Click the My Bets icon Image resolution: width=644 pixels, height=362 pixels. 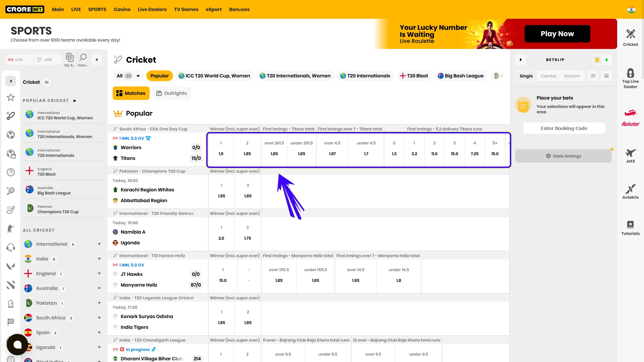point(70,59)
